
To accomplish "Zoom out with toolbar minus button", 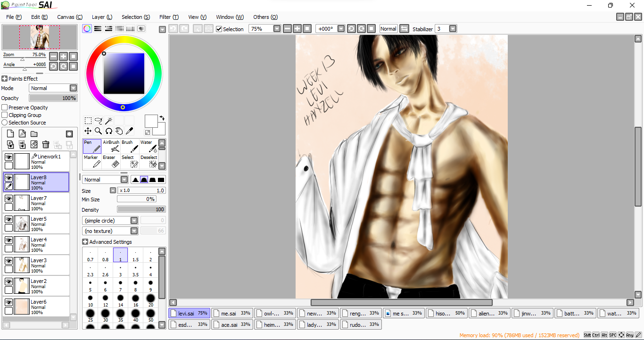I will 287,29.
